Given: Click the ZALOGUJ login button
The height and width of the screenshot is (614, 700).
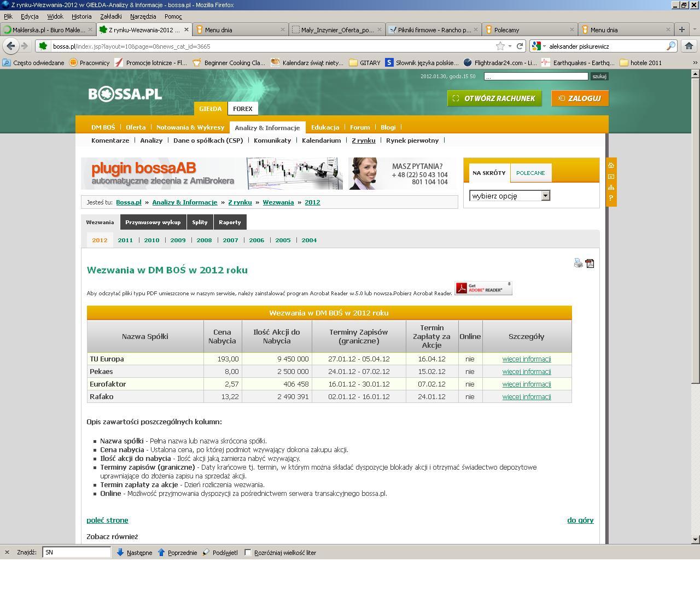Looking at the screenshot, I should [x=580, y=98].
